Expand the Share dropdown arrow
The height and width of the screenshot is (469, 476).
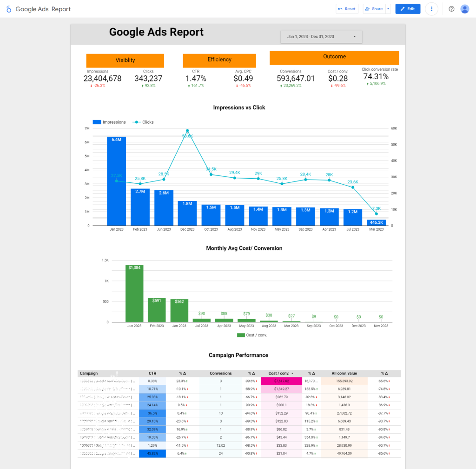[388, 9]
